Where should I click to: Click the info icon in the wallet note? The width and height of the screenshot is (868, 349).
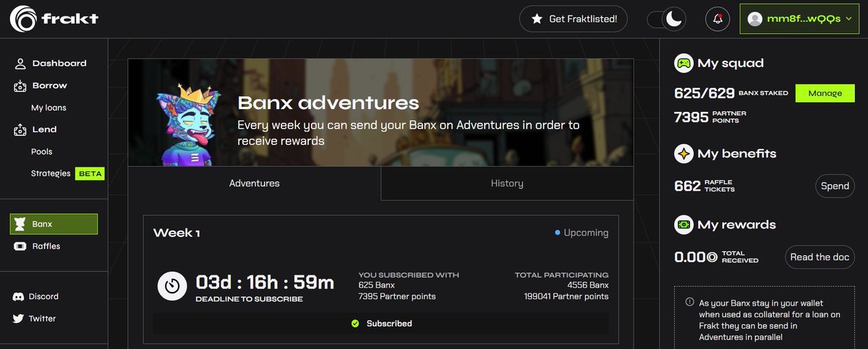tap(689, 303)
